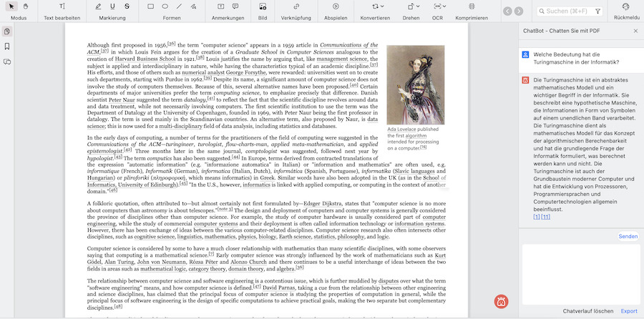Show the comments sidebar panel
The image size is (644, 319).
pos(7,62)
